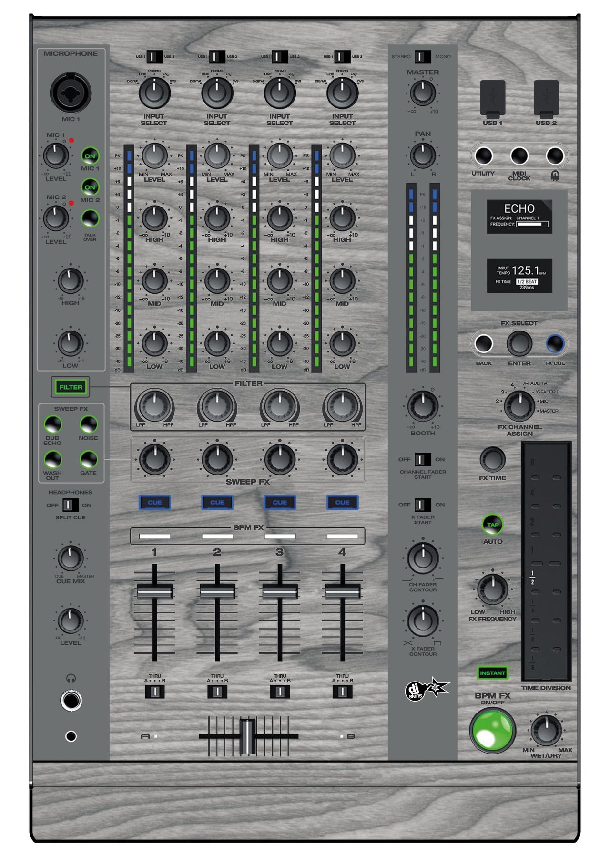
Task: Click the Booth level knob
Action: pyautogui.click(x=423, y=406)
